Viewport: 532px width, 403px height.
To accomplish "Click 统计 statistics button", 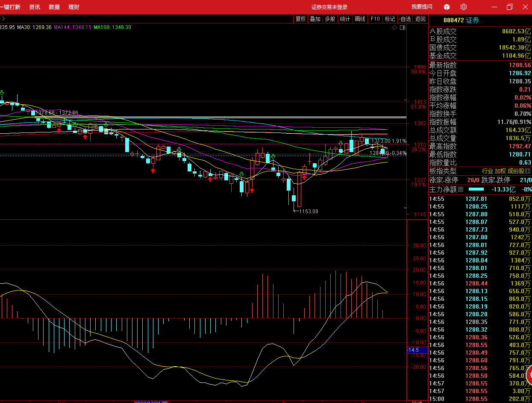I will (x=345, y=19).
